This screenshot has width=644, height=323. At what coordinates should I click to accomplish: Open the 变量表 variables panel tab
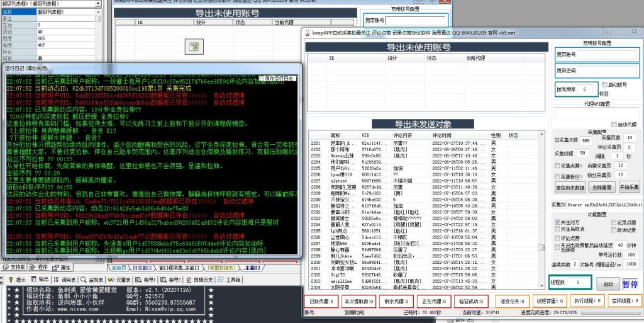pyautogui.click(x=120, y=280)
